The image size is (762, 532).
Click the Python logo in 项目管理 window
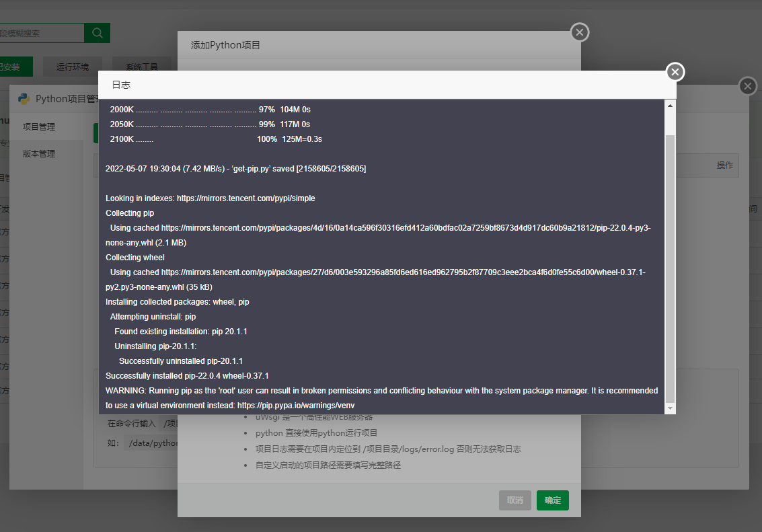(24, 99)
